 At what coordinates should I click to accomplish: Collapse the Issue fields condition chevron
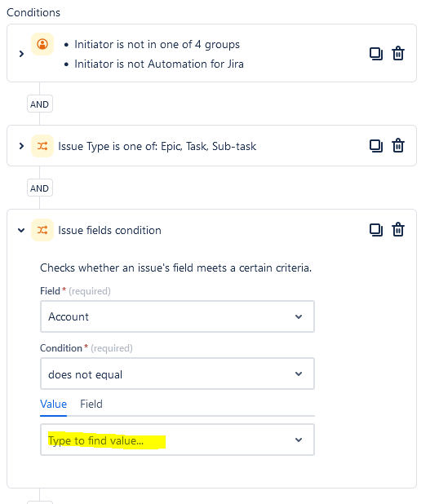tap(21, 230)
